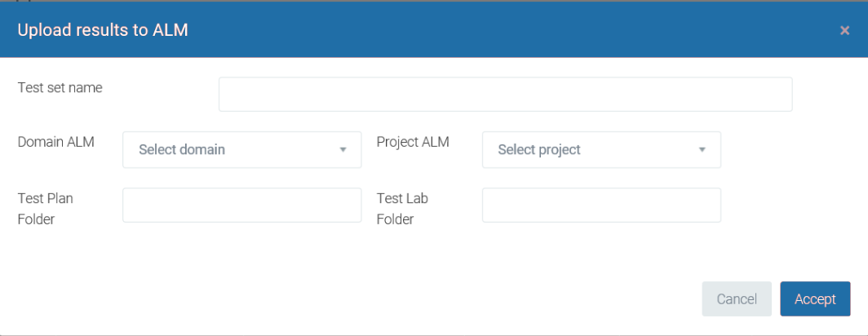Click the "Upload results to ALM" title

point(104,30)
